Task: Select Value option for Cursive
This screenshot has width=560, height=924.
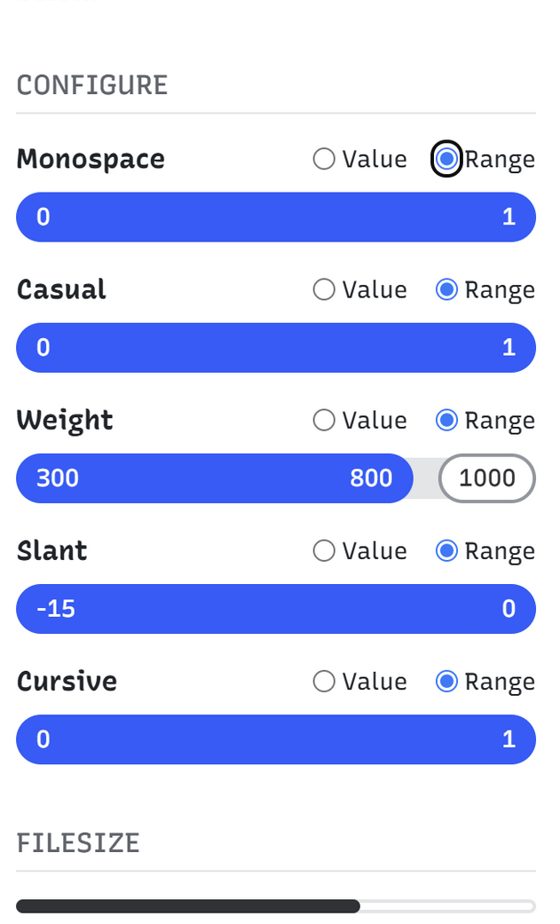Action: [325, 681]
